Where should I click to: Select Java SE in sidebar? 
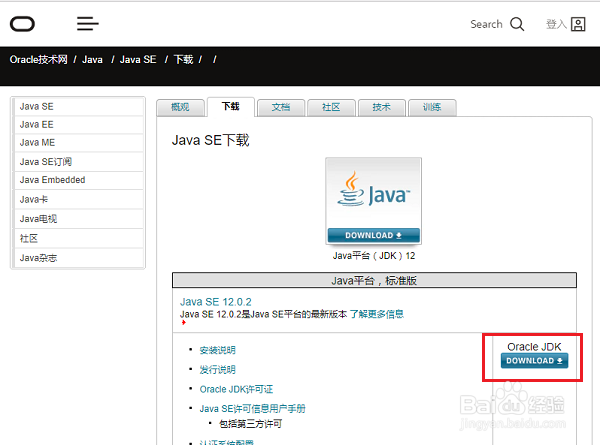[78, 106]
